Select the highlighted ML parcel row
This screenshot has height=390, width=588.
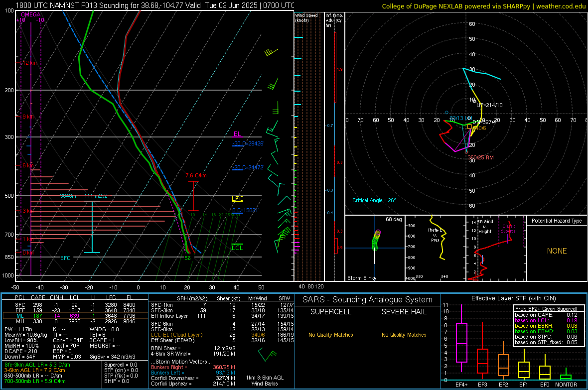[75, 316]
